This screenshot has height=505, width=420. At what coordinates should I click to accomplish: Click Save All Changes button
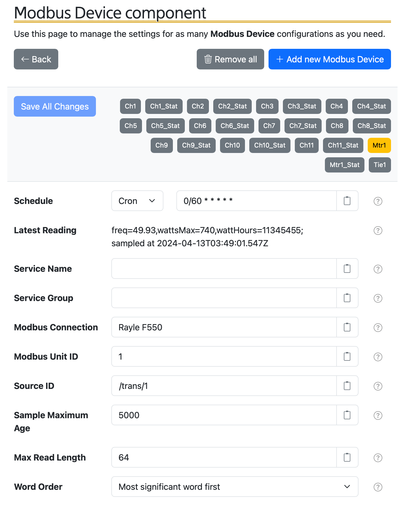point(55,106)
